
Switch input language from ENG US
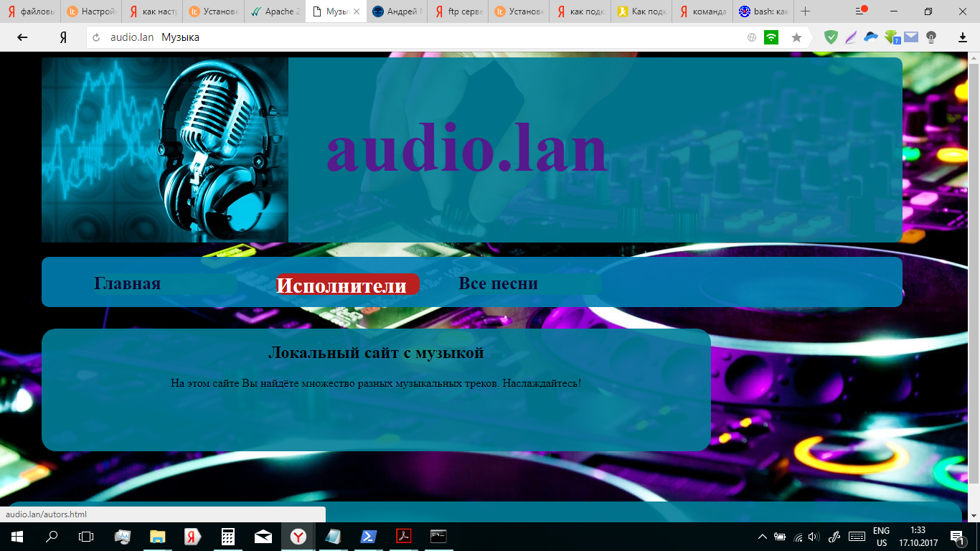pyautogui.click(x=881, y=537)
